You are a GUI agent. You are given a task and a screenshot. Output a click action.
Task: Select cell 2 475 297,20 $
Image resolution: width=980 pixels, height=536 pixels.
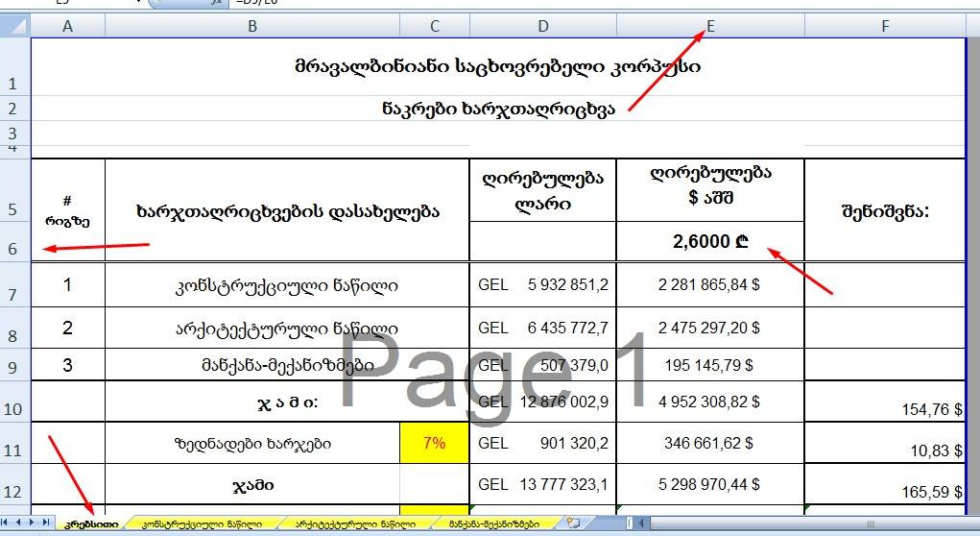710,328
